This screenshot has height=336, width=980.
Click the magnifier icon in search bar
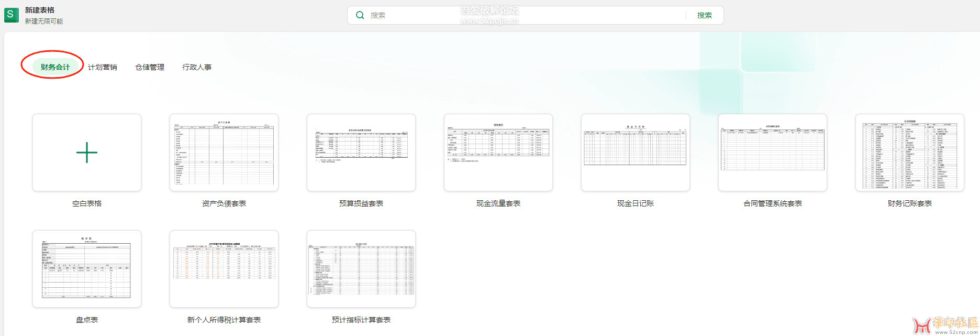pos(360,15)
